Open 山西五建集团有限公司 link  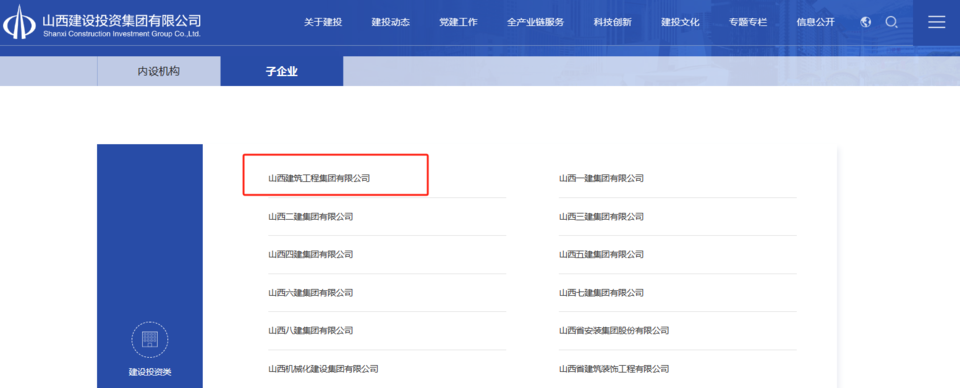(601, 255)
